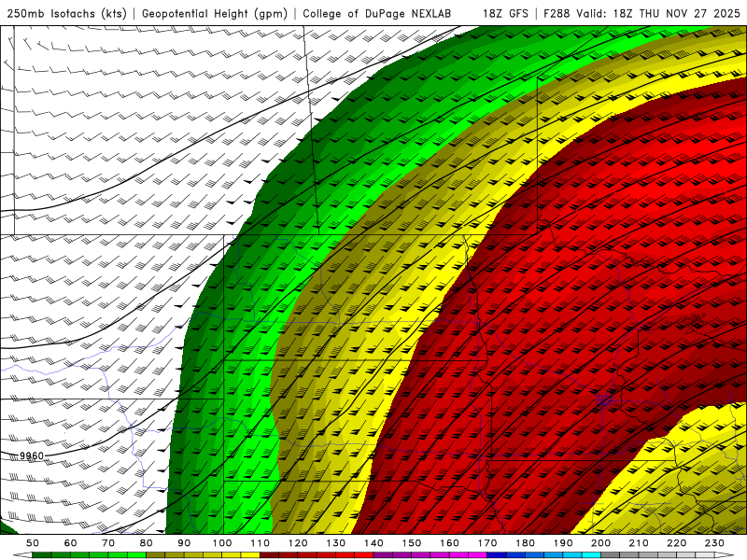This screenshot has height=560, width=747.
Task: Click the 220 kts scale number
Action: coord(676,543)
